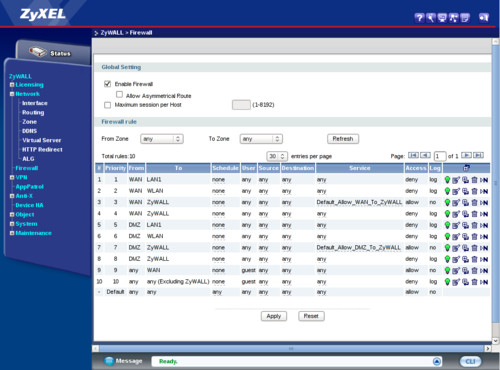Go to last page of rules
This screenshot has width=500, height=370.
tap(478, 155)
